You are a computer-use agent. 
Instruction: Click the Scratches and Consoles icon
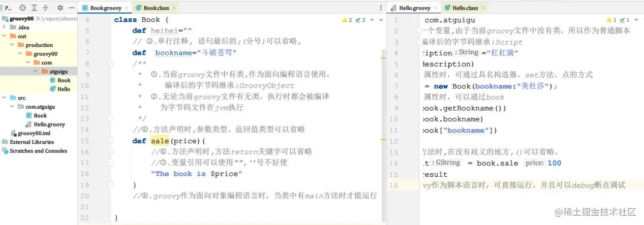pyautogui.click(x=5, y=151)
